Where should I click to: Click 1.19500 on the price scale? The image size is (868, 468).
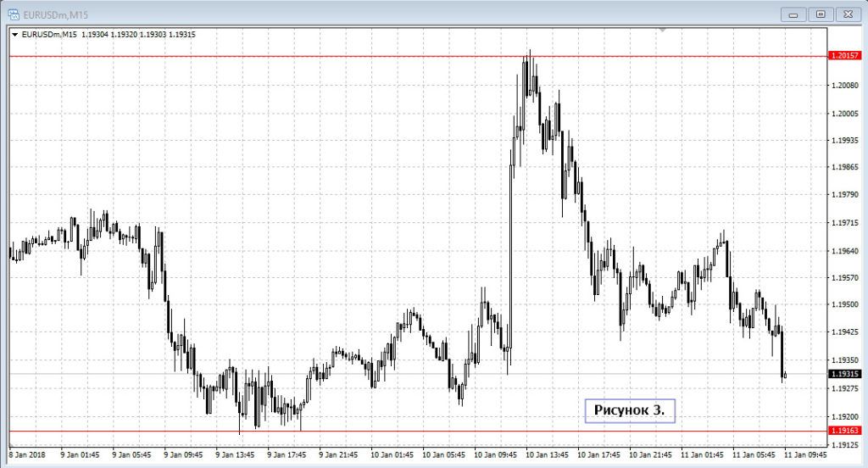click(x=847, y=305)
